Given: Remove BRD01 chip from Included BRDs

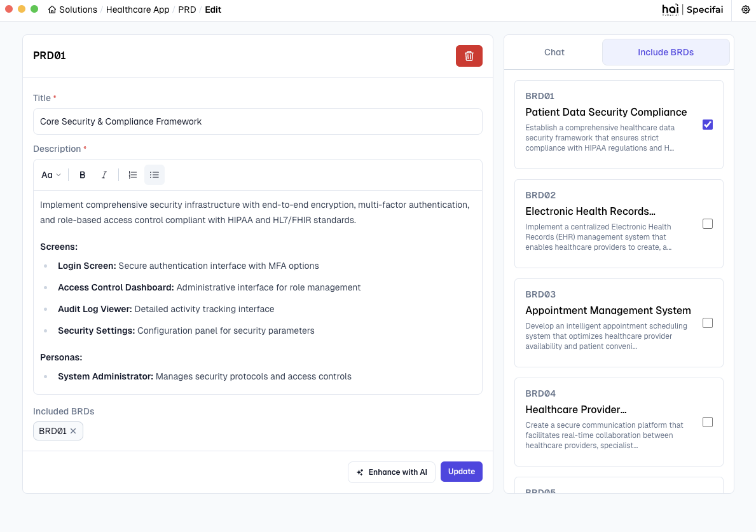Looking at the screenshot, I should coord(73,431).
